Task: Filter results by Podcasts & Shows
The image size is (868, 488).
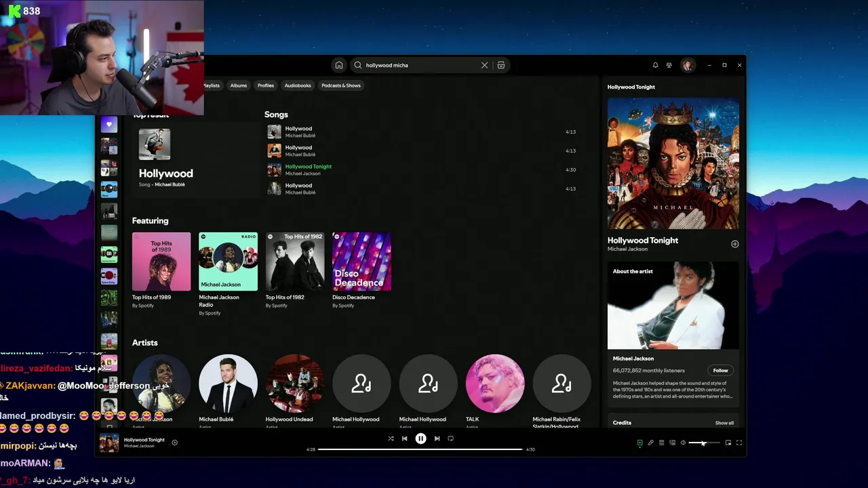Action: click(341, 85)
